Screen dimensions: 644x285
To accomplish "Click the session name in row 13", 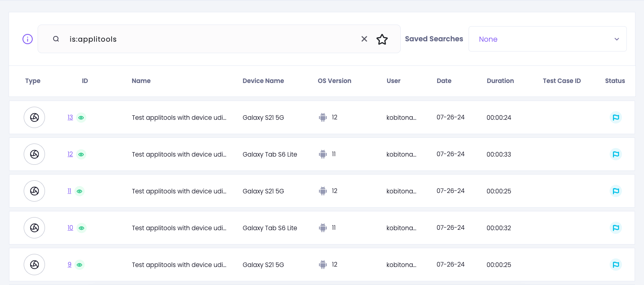I will [179, 118].
